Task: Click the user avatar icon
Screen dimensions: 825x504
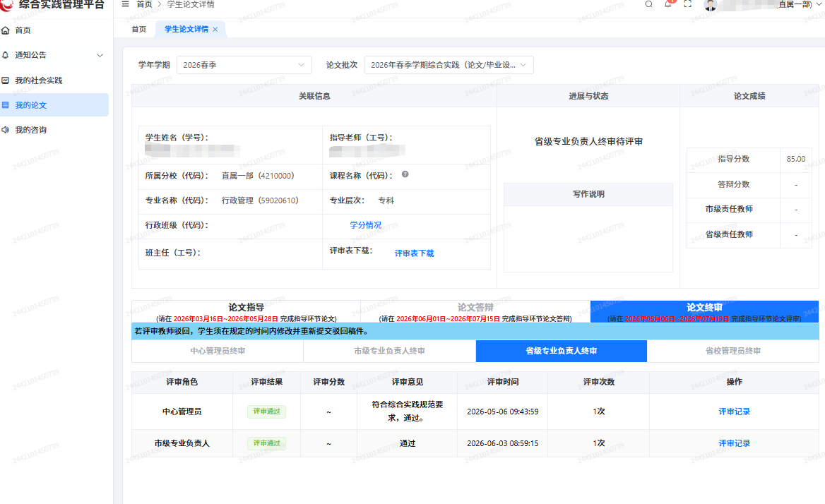Action: (711, 5)
